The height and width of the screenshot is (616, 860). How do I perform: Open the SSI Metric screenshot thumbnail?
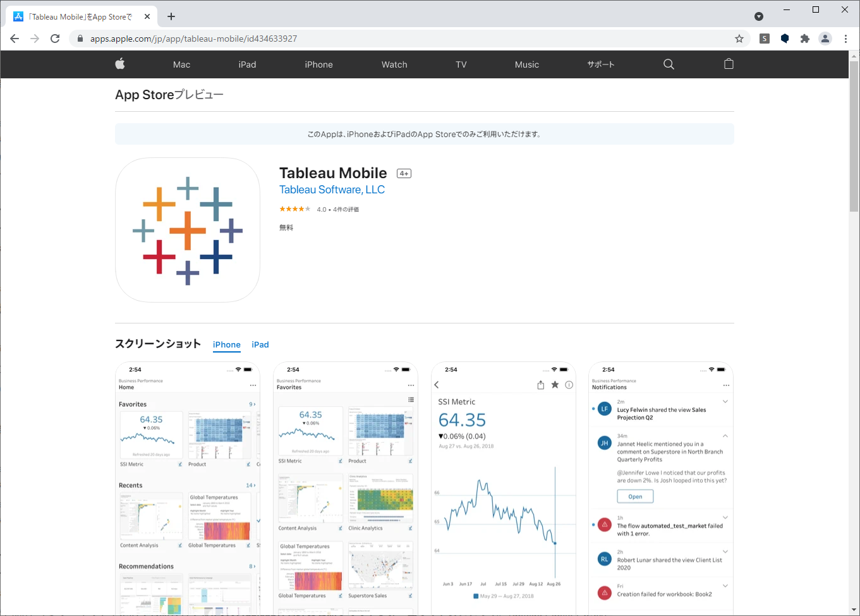point(504,488)
